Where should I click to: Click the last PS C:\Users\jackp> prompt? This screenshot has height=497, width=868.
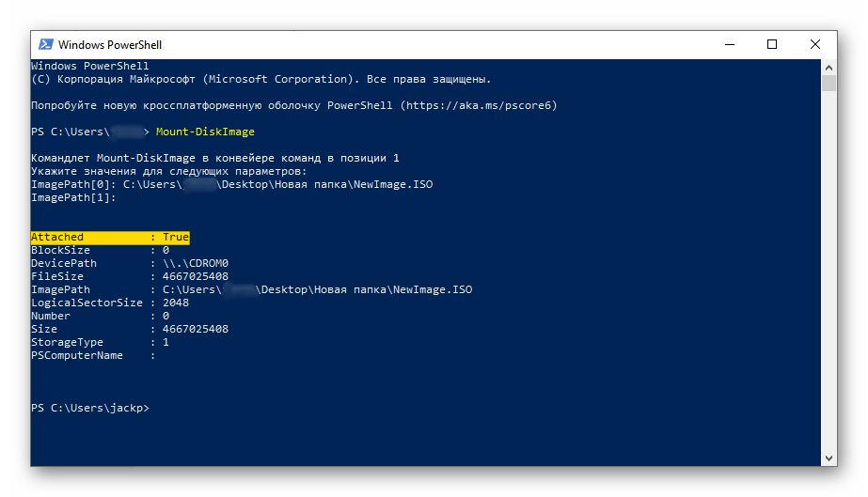[x=89, y=409]
